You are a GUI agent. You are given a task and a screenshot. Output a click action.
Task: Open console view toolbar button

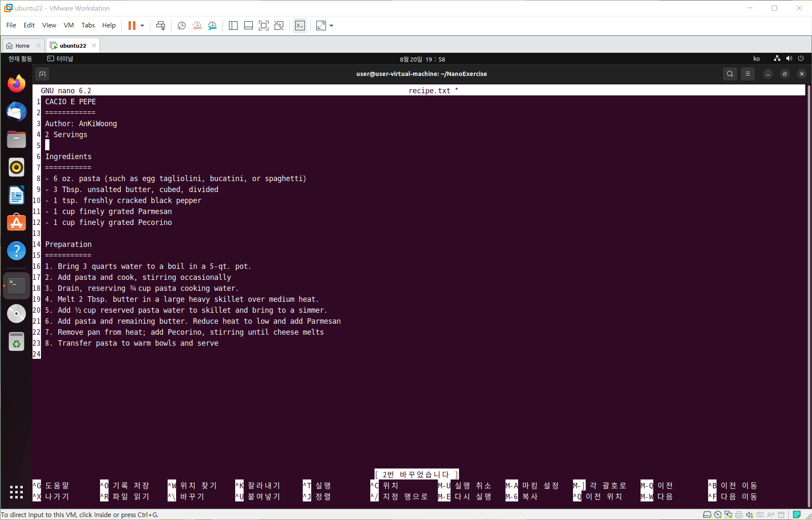300,26
